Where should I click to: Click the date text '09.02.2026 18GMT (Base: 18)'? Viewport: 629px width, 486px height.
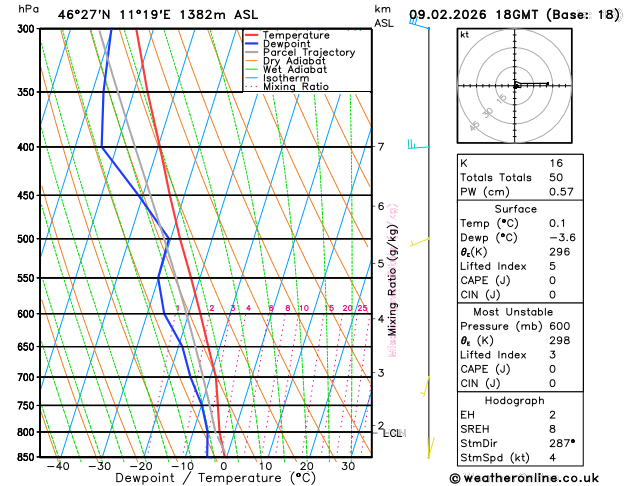click(514, 15)
